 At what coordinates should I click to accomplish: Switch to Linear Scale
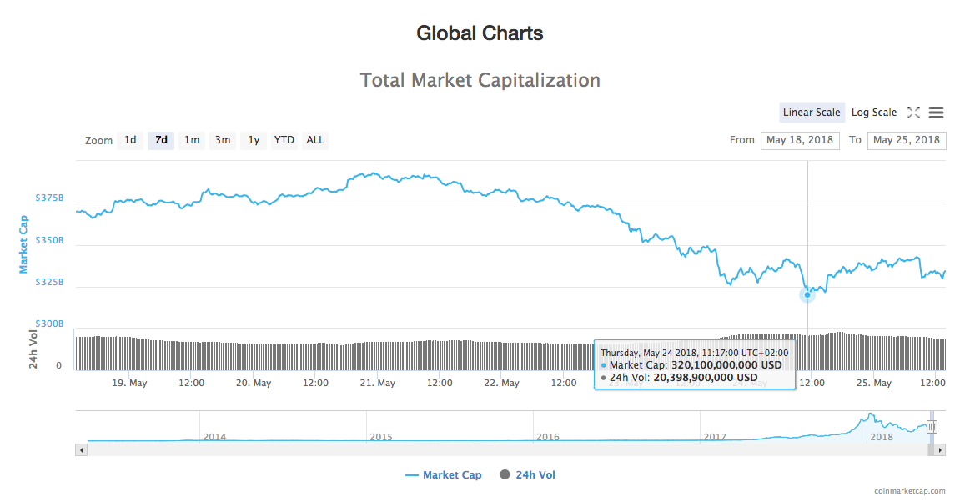[x=812, y=113]
